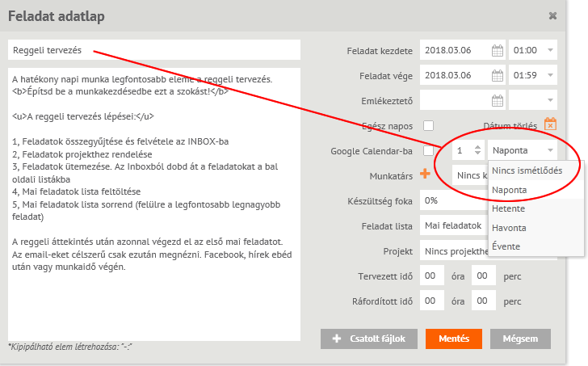The height and width of the screenshot is (366, 588).
Task: Edit Ráfordított idő perc field
Action: pos(484,301)
